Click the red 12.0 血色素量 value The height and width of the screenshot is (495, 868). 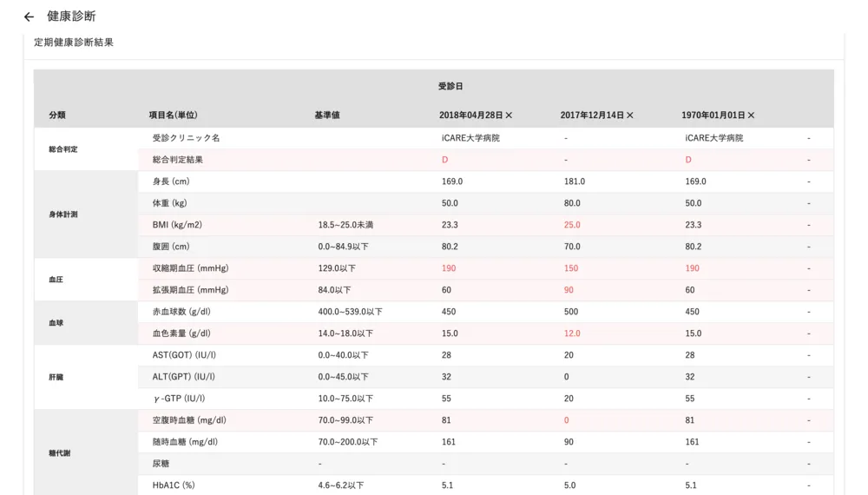click(x=571, y=333)
